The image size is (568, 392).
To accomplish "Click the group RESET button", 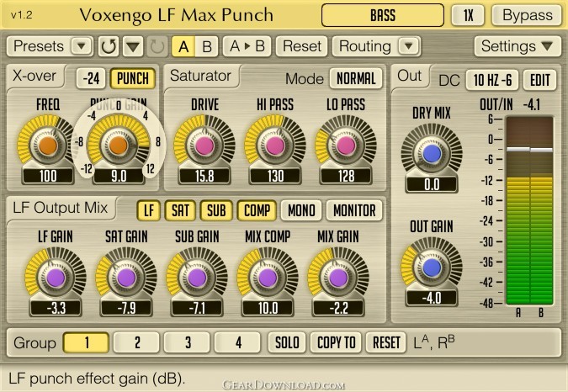I will click(386, 342).
